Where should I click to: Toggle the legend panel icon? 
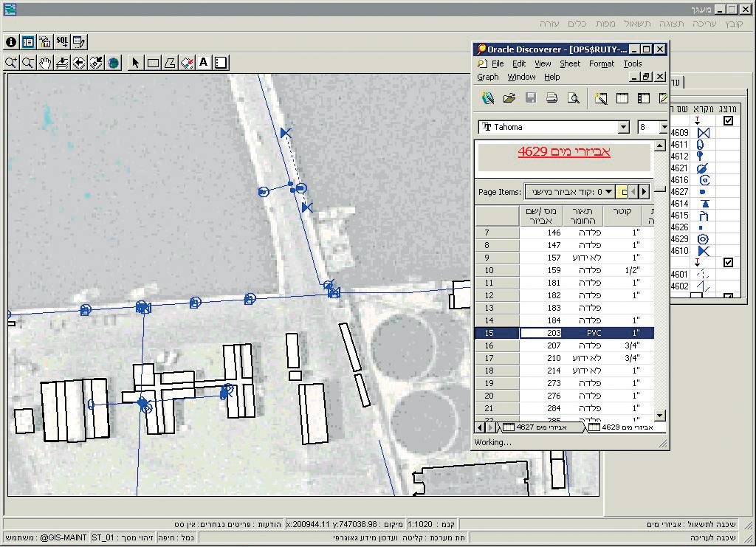(x=221, y=63)
